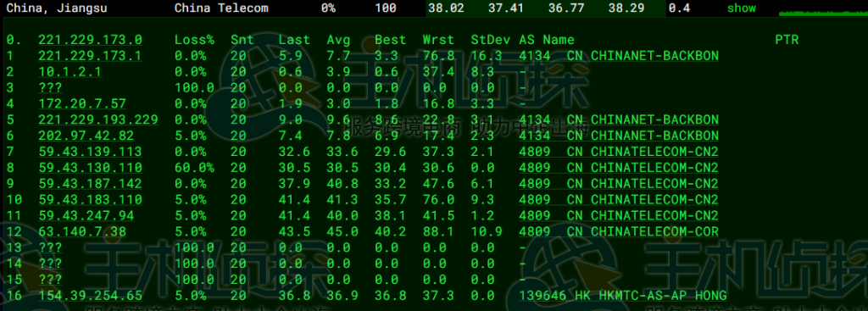Image resolution: width=868 pixels, height=311 pixels.
Task: Open hop 1 IP 221.229.173.1
Action: [90, 56]
